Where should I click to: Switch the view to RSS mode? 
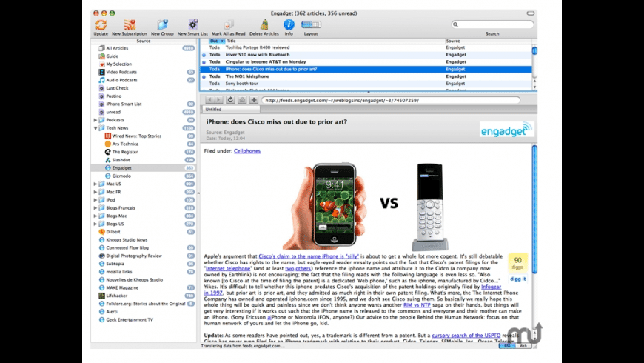508,346
